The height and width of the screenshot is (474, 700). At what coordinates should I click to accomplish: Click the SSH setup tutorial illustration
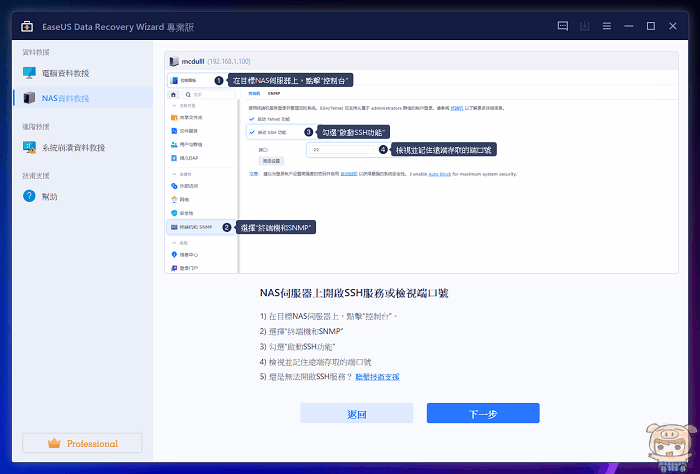click(421, 162)
